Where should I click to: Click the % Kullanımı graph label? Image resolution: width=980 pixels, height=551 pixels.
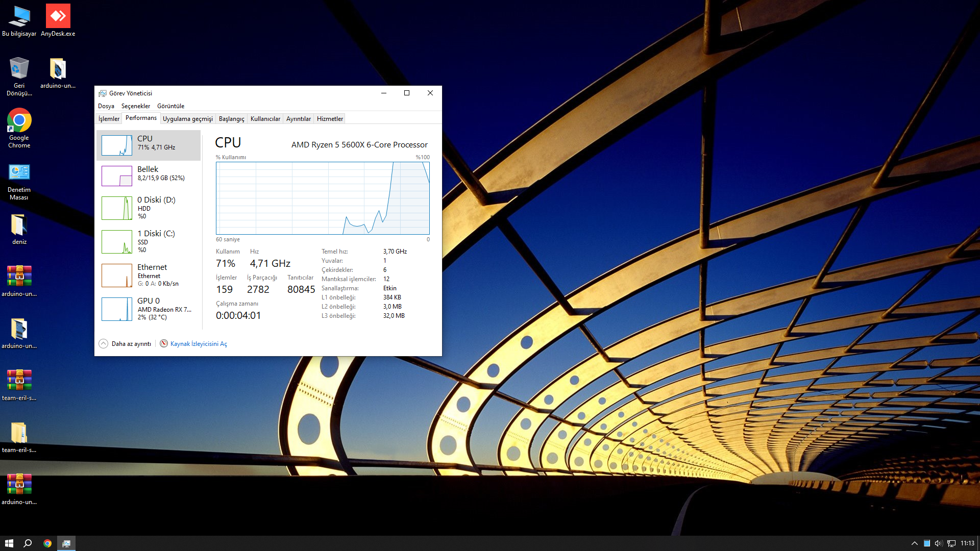pyautogui.click(x=231, y=157)
